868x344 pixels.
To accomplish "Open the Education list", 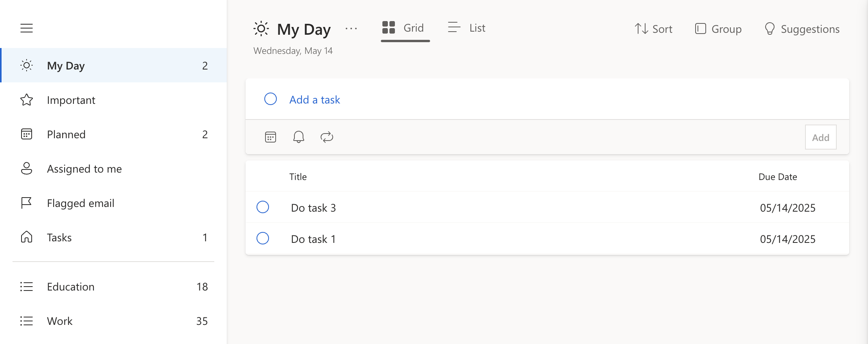I will coord(71,287).
